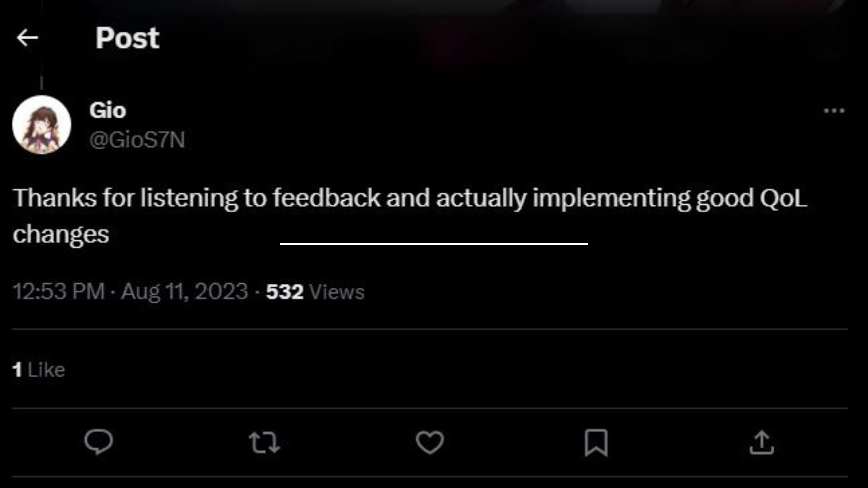Bookmark this post
Image resolution: width=868 pixels, height=488 pixels.
pos(596,442)
